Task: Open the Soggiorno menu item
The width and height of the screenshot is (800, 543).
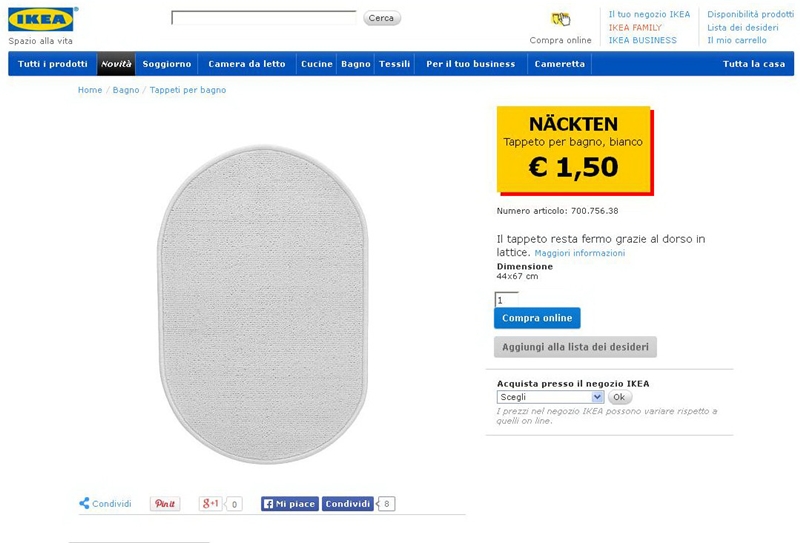Action: pyautogui.click(x=167, y=64)
